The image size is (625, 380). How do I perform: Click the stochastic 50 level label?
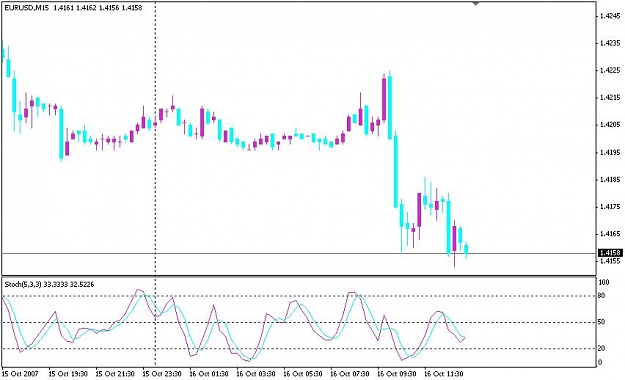(x=602, y=322)
